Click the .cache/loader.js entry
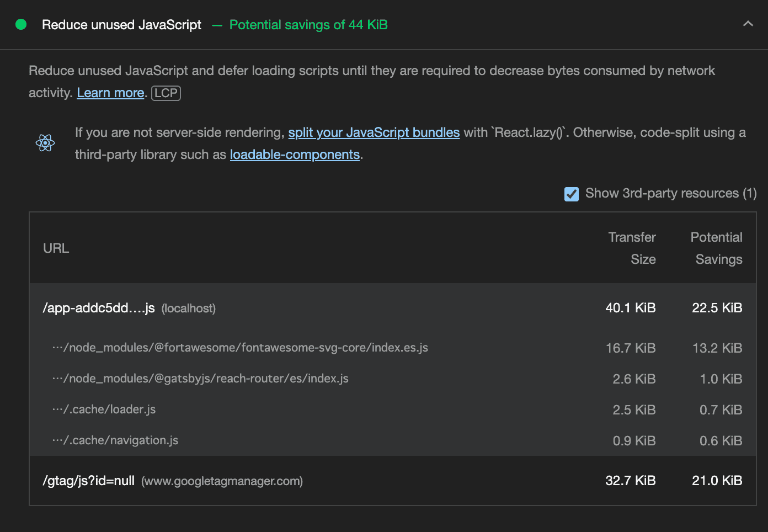The image size is (768, 532). click(104, 409)
